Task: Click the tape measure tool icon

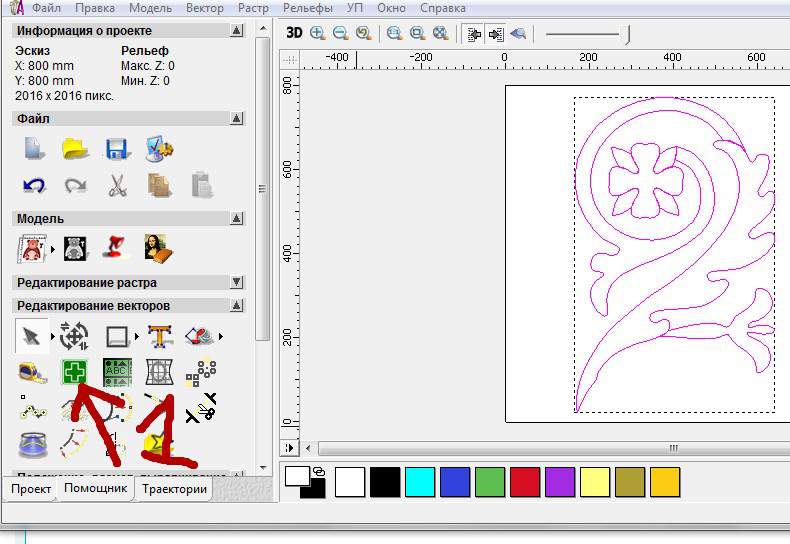Action: tap(32, 373)
